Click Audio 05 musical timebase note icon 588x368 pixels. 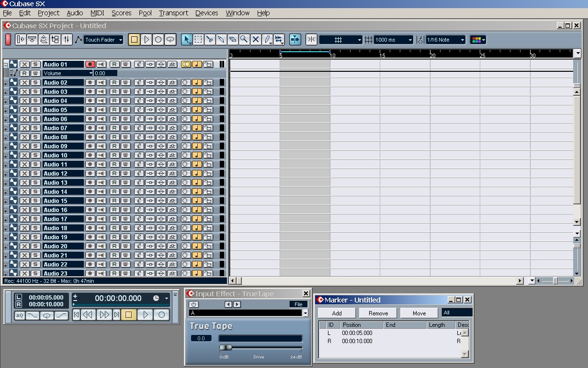point(196,110)
